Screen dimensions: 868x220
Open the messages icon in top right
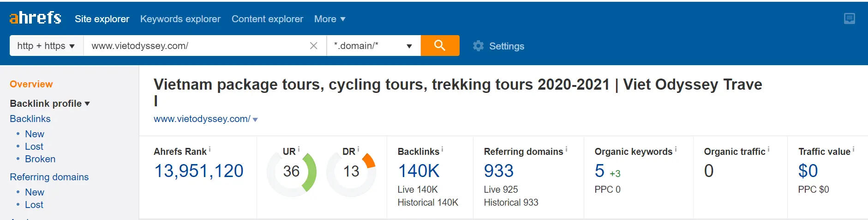[x=850, y=18]
